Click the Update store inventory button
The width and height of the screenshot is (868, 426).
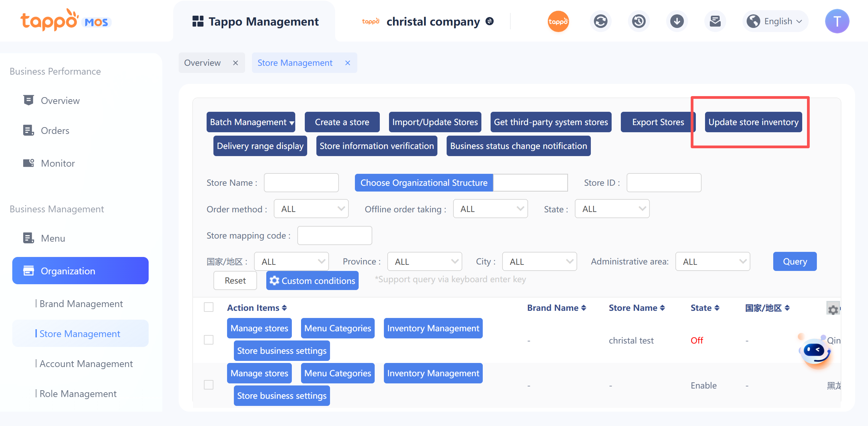tap(753, 122)
